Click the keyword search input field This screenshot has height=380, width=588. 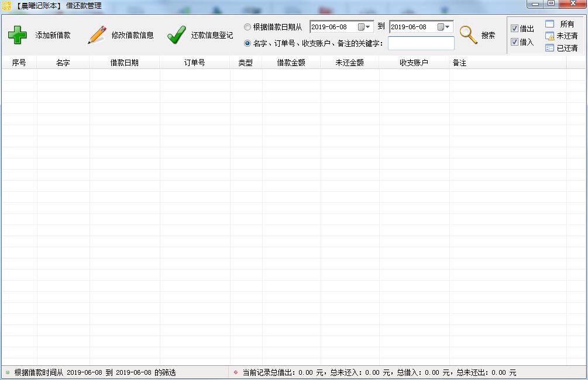click(421, 43)
